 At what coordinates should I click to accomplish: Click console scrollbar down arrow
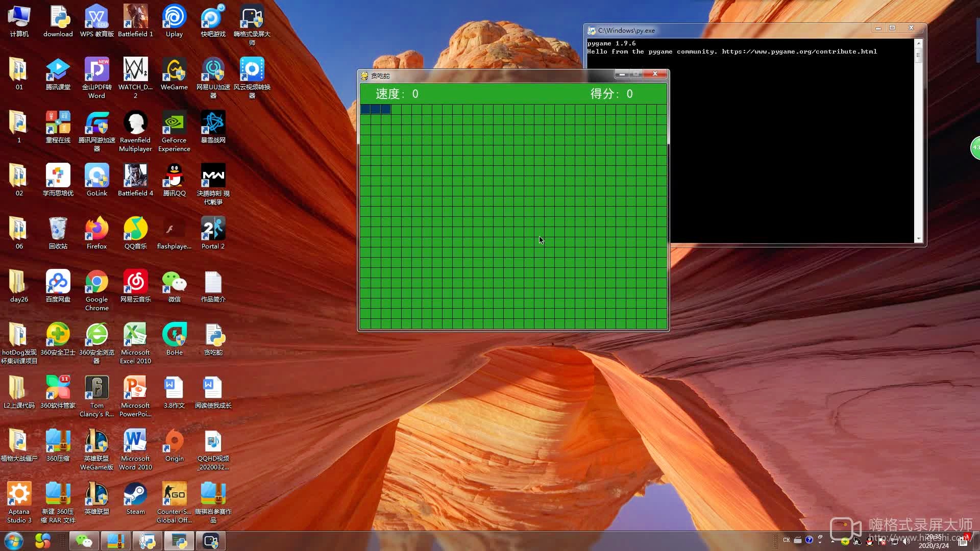(x=919, y=238)
